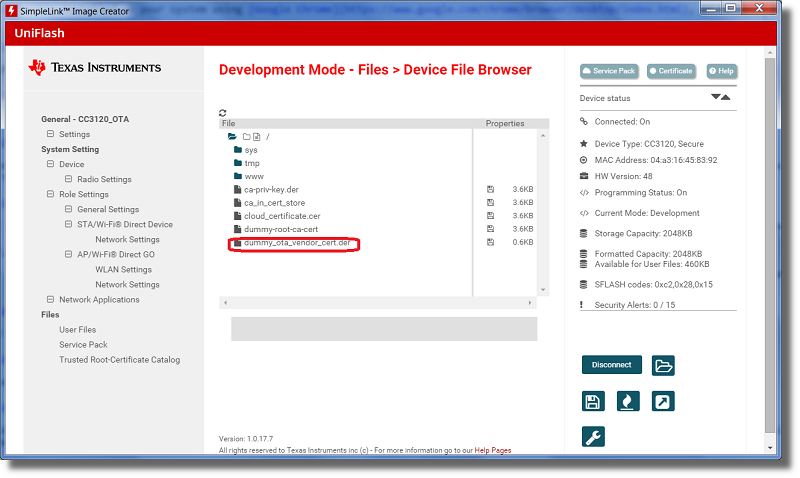The width and height of the screenshot is (800, 478).
Task: Collapse the STA/Wi-Fi Direct Device node
Action: 68,225
